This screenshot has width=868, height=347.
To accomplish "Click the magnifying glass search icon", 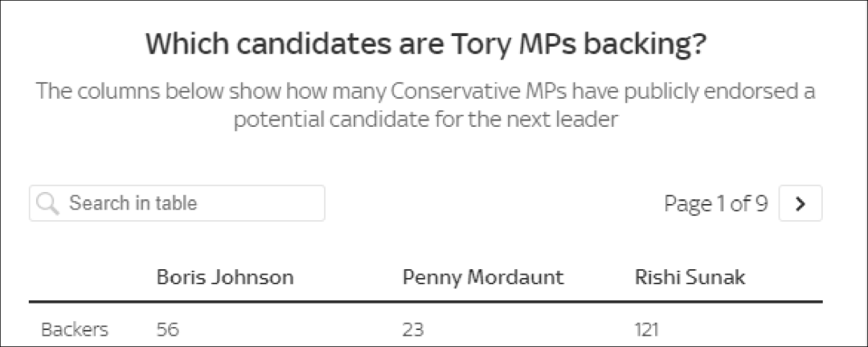I will pyautogui.click(x=47, y=204).
